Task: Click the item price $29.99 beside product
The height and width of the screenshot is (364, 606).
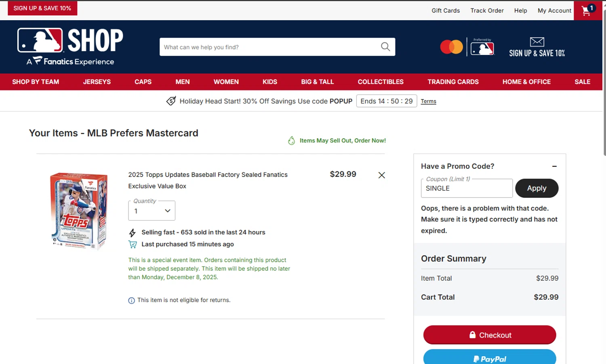Action: coord(343,174)
